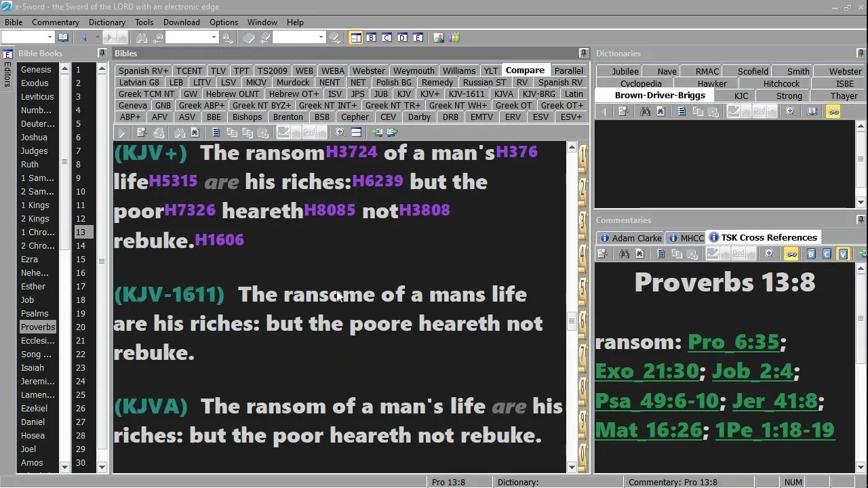Click the Bible Books list down scroll arrow

pos(65,466)
